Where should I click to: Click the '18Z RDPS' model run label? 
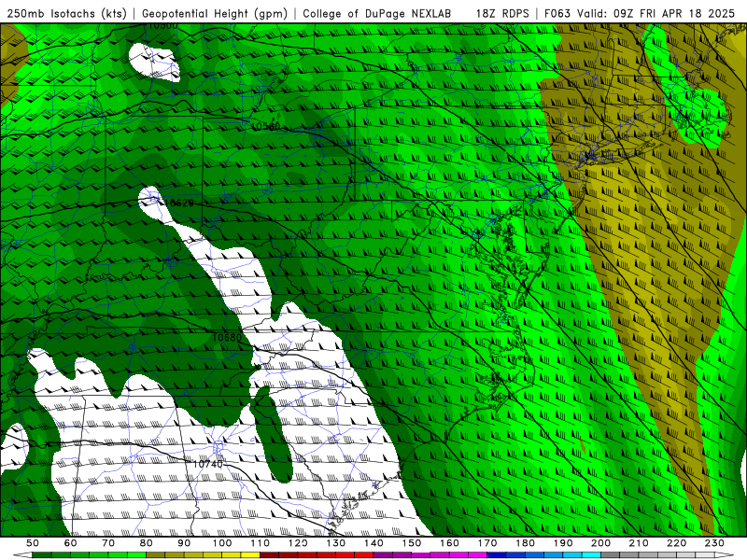502,13
